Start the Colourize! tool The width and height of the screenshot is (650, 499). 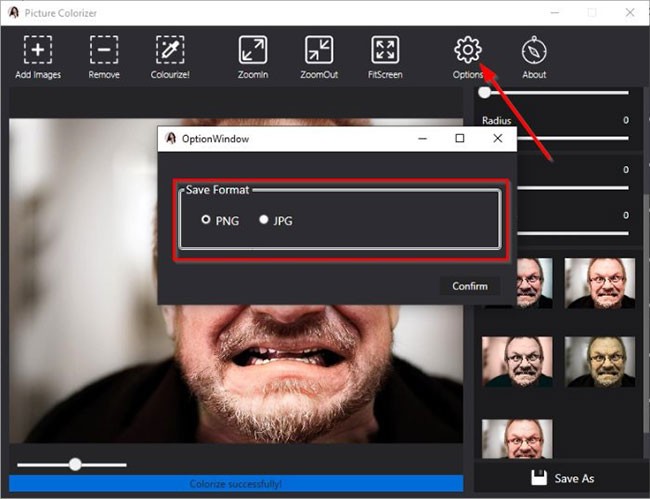169,50
